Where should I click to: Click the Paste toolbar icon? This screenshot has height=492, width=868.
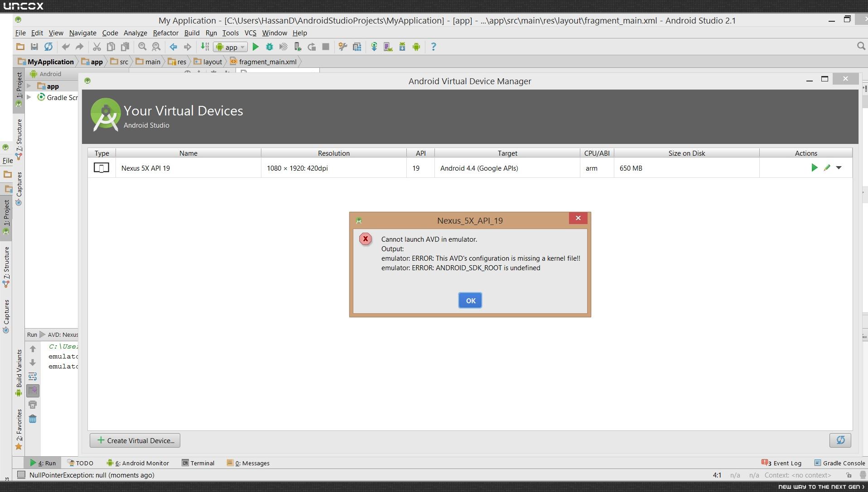tap(125, 47)
